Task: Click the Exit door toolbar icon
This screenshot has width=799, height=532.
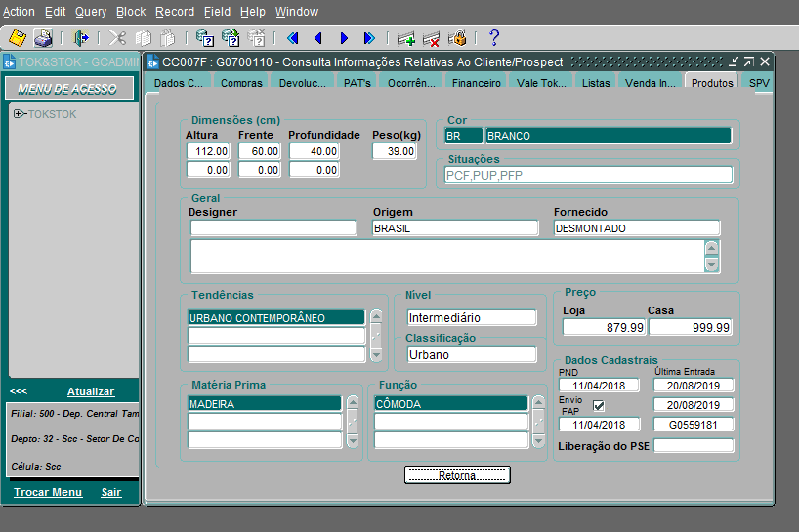Action: pos(80,38)
